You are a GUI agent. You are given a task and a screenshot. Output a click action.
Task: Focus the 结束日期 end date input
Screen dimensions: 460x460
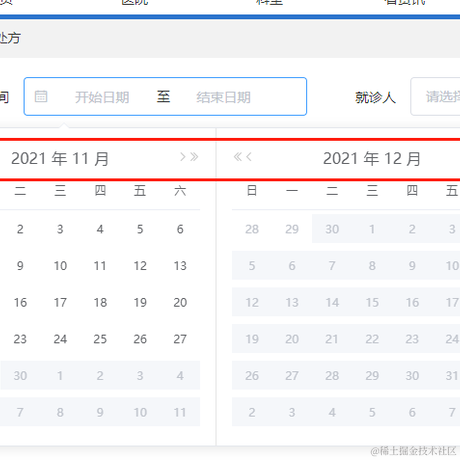(223, 97)
